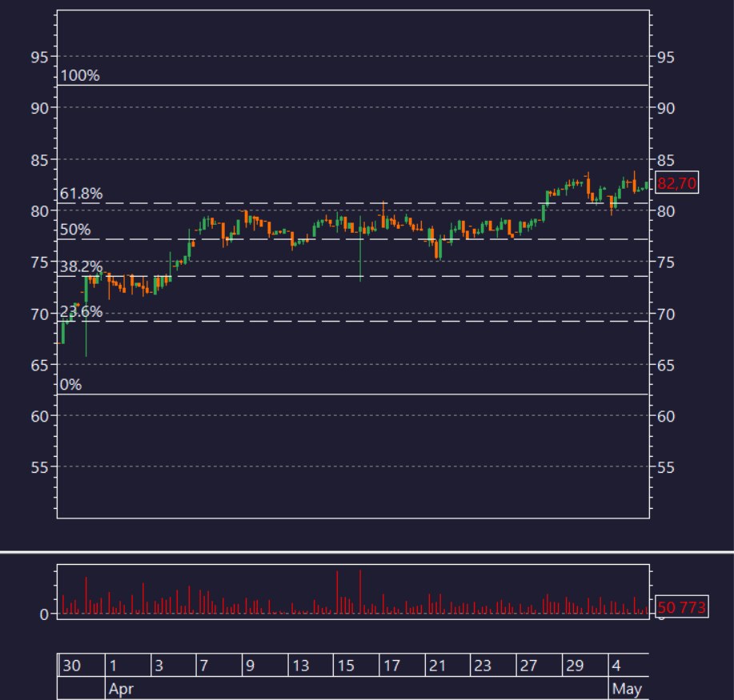This screenshot has width=734, height=700.
Task: Select the 23.6% Fibonacci level label
Action: pyautogui.click(x=81, y=311)
